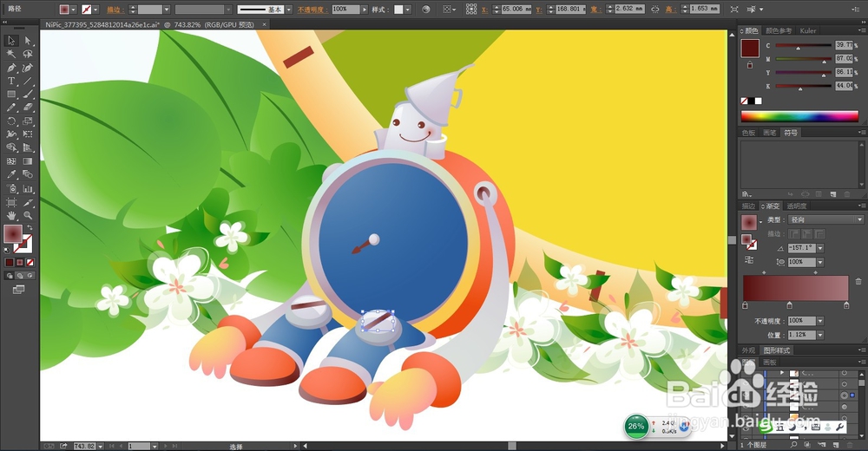Click the Swap Fill and Stroke arrow

(x=30, y=227)
